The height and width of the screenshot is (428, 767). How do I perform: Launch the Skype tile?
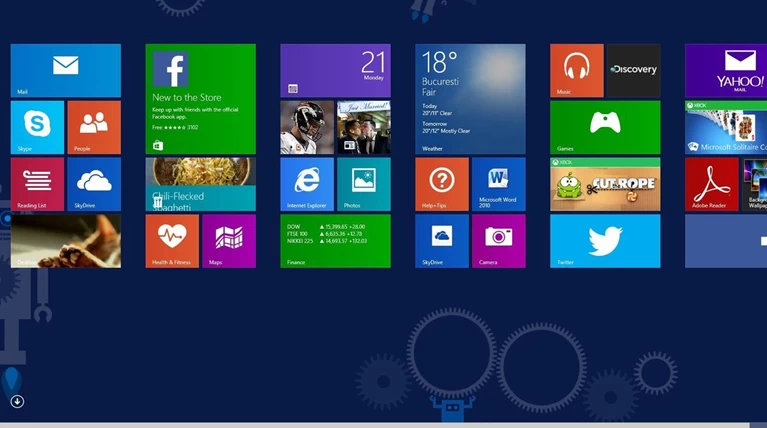(37, 127)
